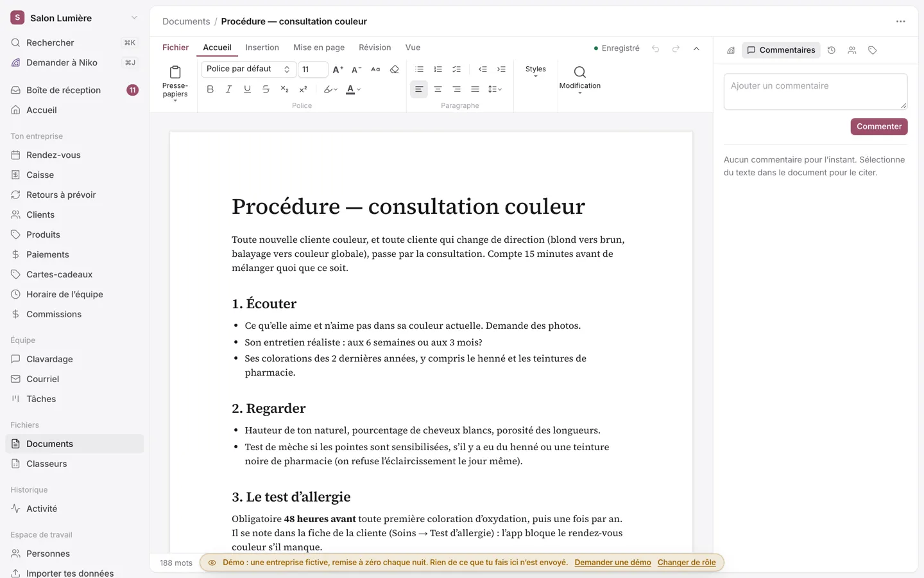Screen dimensions: 924x578
Task: Undo the last change
Action: pos(655,49)
